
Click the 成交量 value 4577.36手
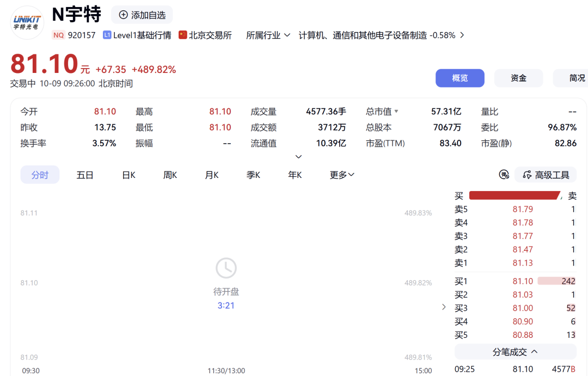[326, 112]
